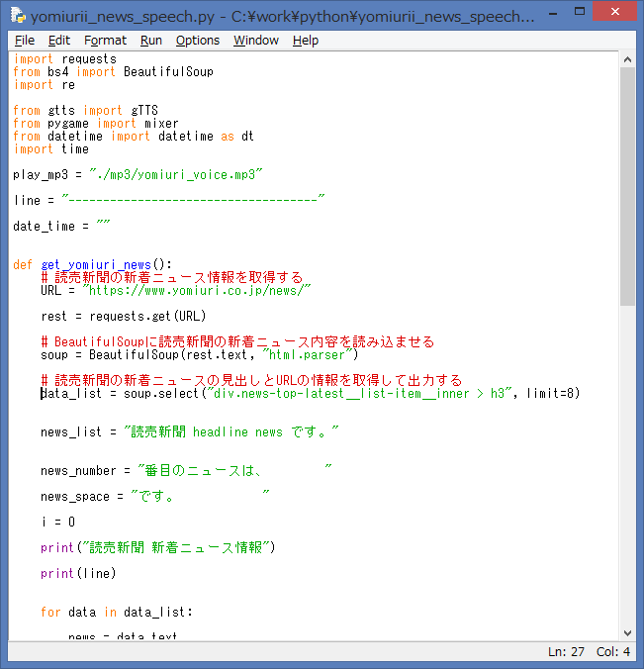Open the Run menu
The height and width of the screenshot is (669, 644).
point(151,41)
